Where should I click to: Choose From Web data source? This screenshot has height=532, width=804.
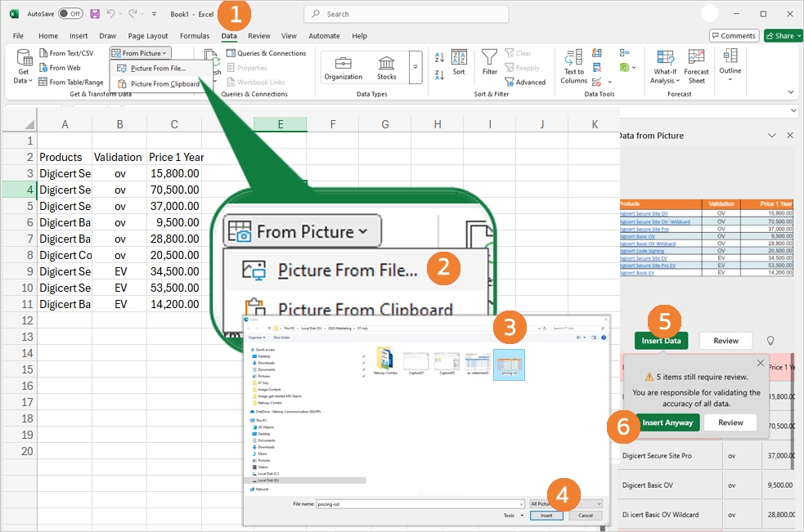pyautogui.click(x=60, y=68)
